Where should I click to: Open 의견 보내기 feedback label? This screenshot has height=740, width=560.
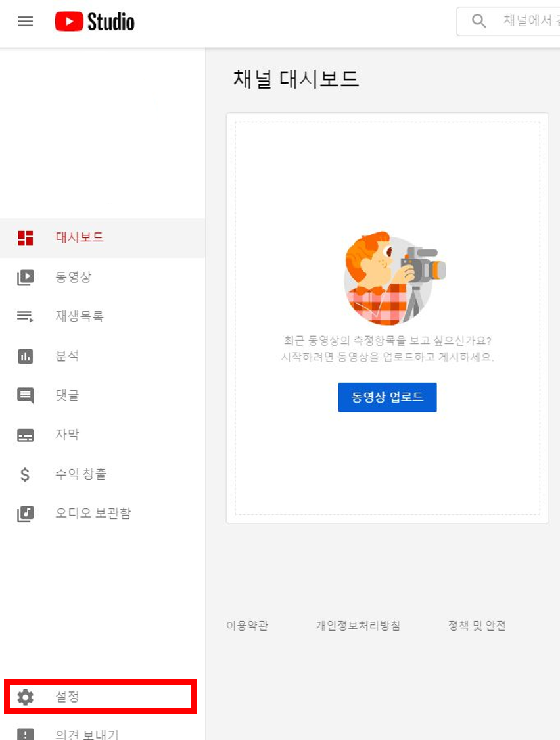87,734
